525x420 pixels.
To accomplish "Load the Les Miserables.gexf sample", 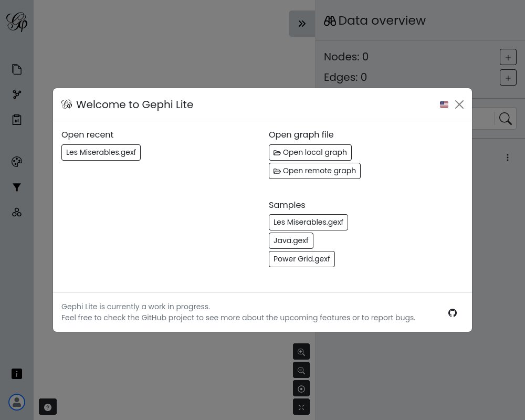I will point(308,223).
